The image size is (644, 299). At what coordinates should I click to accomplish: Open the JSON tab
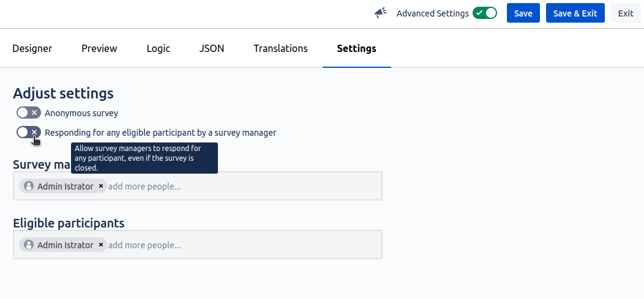click(x=212, y=48)
